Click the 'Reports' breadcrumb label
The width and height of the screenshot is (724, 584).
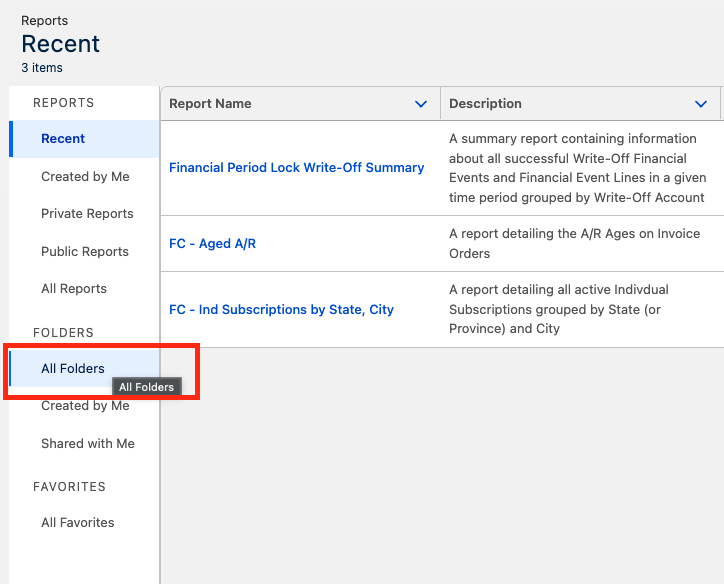click(44, 20)
